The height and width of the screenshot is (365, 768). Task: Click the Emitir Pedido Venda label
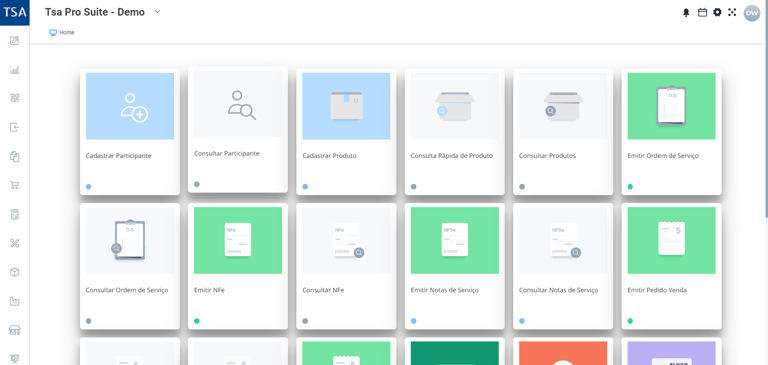click(657, 290)
